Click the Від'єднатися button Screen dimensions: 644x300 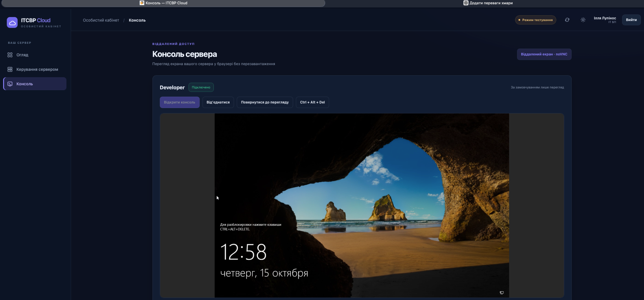point(218,102)
